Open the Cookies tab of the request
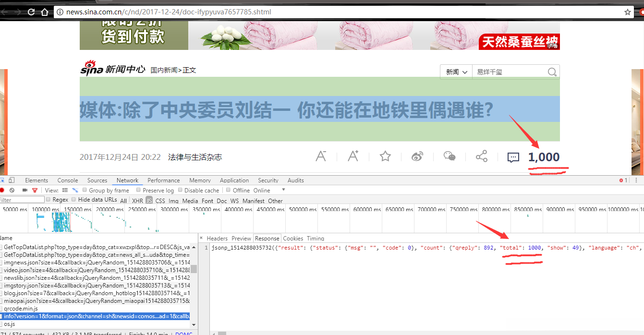This screenshot has width=644, height=335. 293,238
